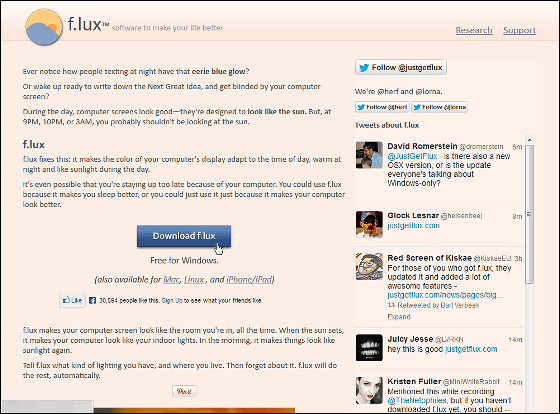Click the 'f.lux' section heading

(x=34, y=145)
